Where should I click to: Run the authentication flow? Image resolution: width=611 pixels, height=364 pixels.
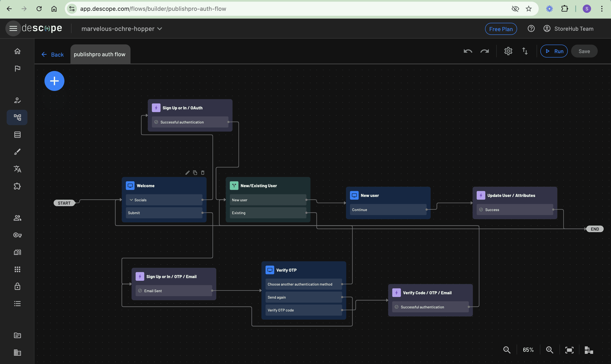554,51
